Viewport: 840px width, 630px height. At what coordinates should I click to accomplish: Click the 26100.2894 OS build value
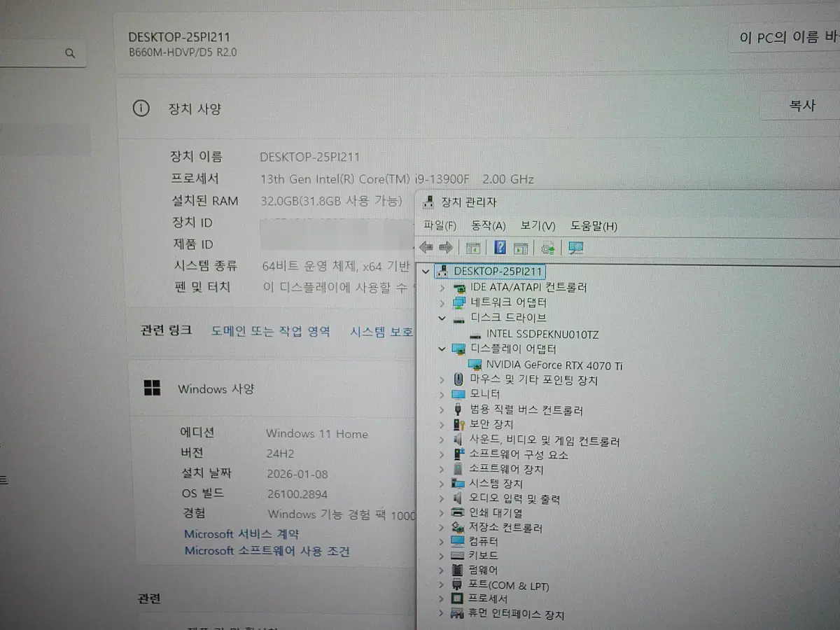coord(297,493)
